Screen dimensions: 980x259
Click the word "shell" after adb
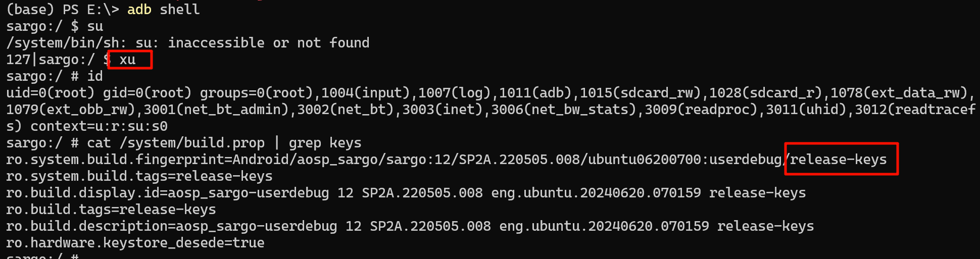pos(179,10)
